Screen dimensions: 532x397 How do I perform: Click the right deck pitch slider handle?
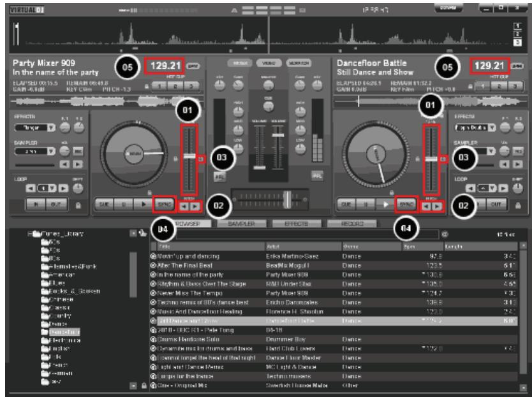coord(431,159)
